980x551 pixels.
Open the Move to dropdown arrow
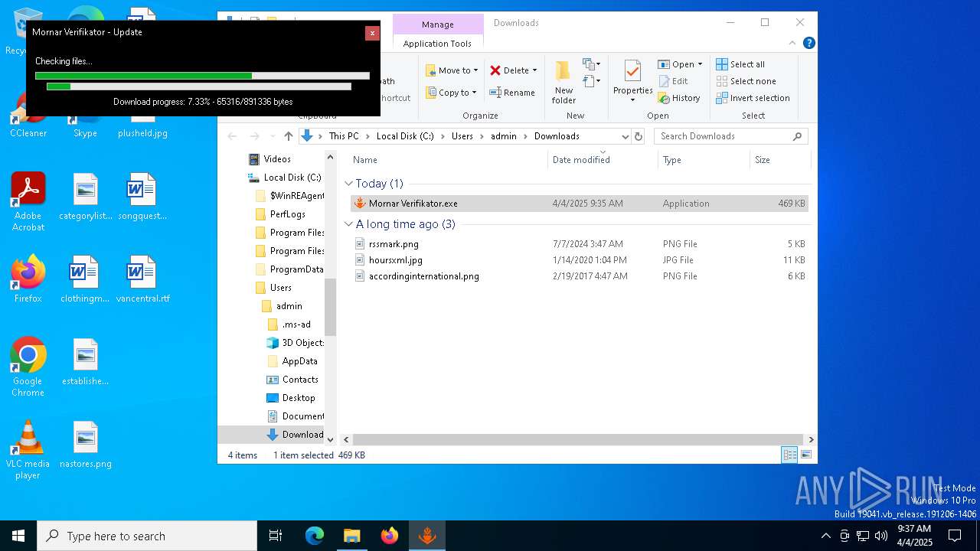coord(475,70)
